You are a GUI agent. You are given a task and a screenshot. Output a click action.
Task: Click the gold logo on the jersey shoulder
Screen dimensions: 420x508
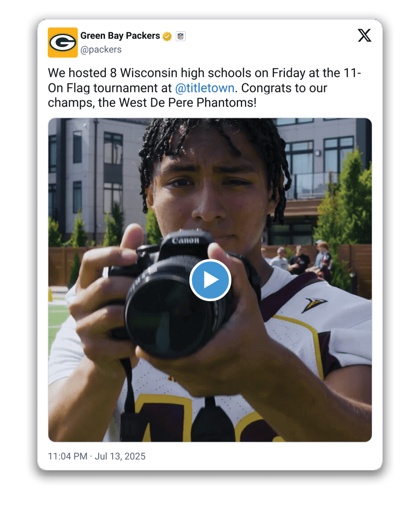(314, 304)
